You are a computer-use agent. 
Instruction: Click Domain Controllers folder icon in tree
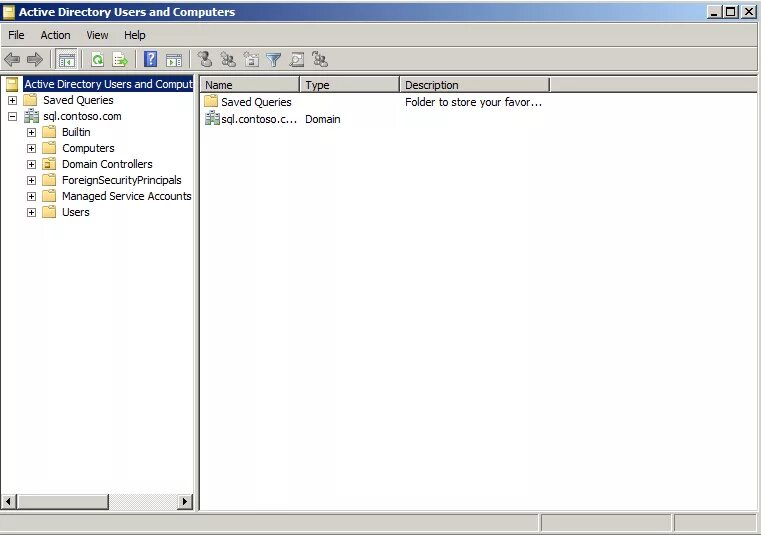49,164
